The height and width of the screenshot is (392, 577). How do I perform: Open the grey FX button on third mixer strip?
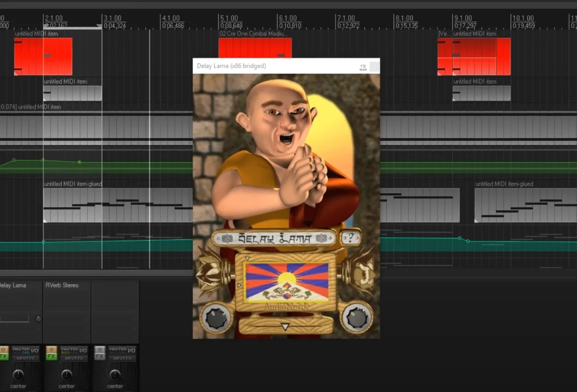(x=100, y=357)
